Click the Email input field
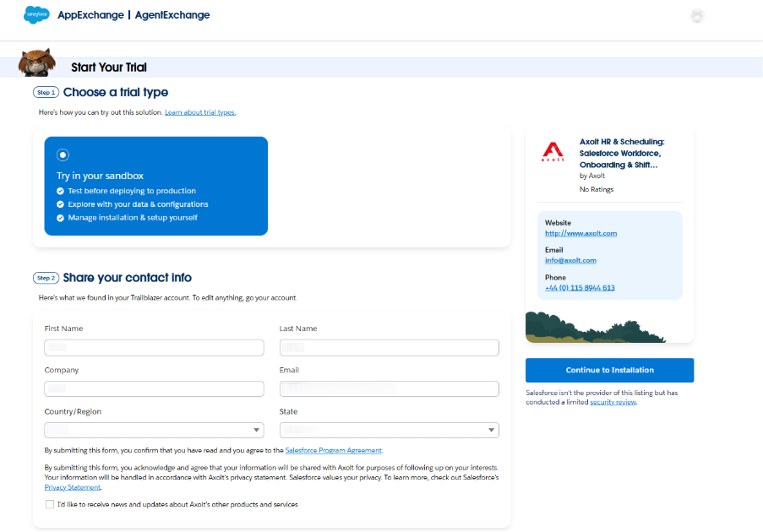763x532 pixels. (x=389, y=388)
